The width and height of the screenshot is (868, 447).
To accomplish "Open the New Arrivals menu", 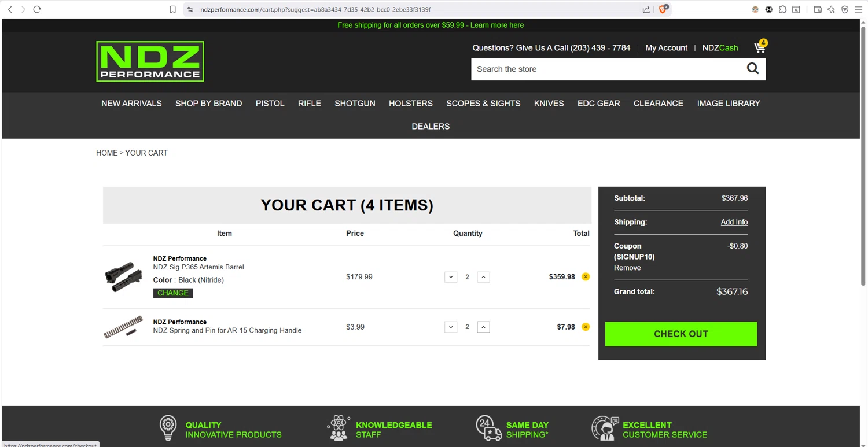I will [x=131, y=104].
